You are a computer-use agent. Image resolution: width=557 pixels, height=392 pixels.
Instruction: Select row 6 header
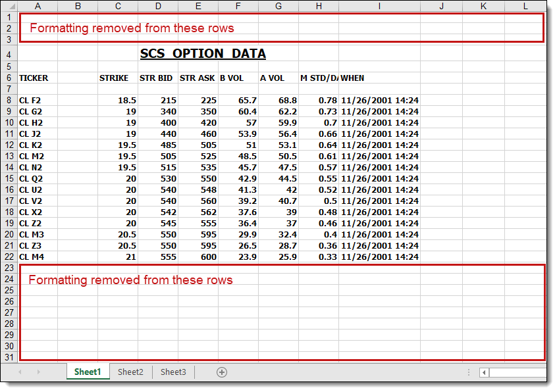point(9,78)
